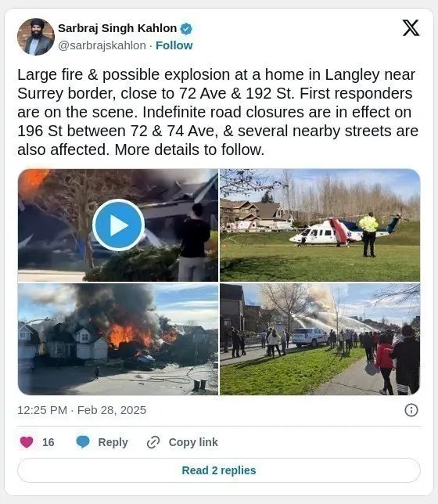The height and width of the screenshot is (504, 438).
Task: Like the tweet with heart icon
Action: 27,442
